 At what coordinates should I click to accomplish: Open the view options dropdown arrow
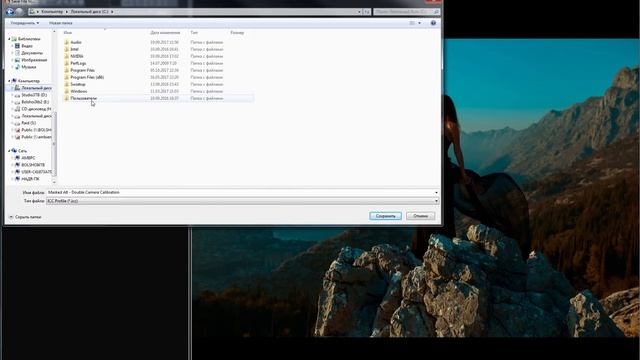(420, 23)
